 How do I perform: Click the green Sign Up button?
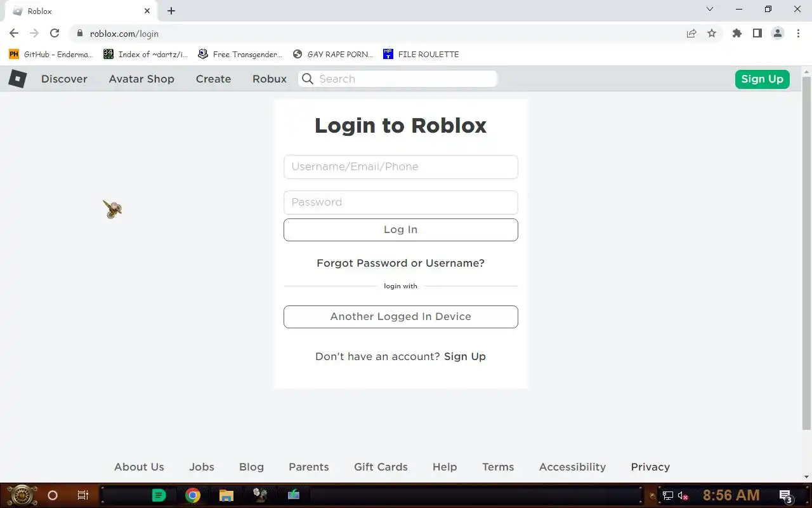[x=762, y=79]
